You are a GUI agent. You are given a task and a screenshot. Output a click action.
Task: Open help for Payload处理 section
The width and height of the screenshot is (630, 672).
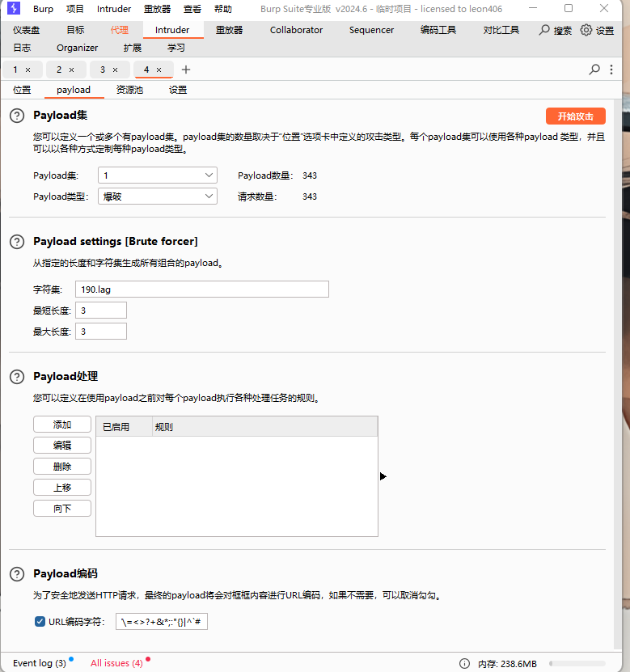click(17, 377)
